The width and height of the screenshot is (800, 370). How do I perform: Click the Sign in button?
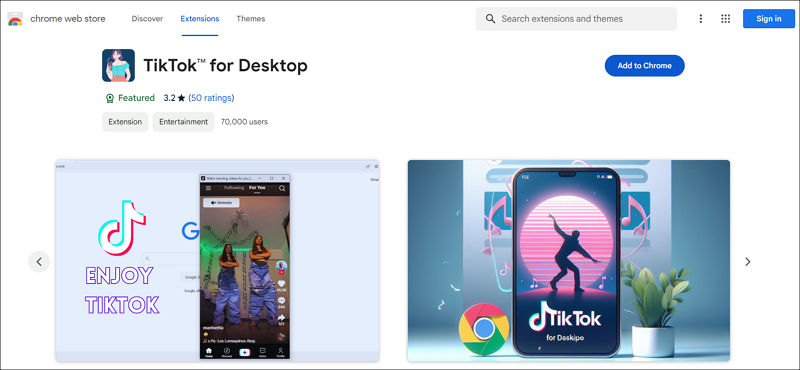[768, 19]
